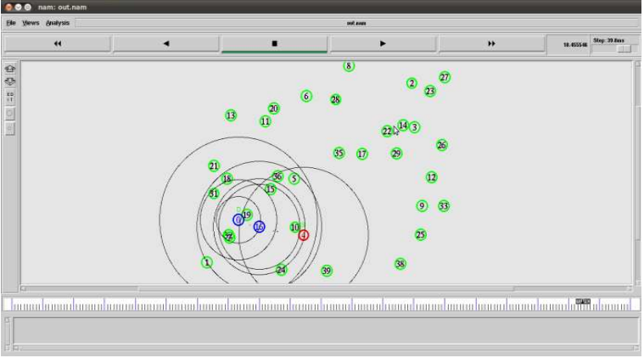This screenshot has width=644, height=358.
Task: Select green node 32
Action: 229,237
